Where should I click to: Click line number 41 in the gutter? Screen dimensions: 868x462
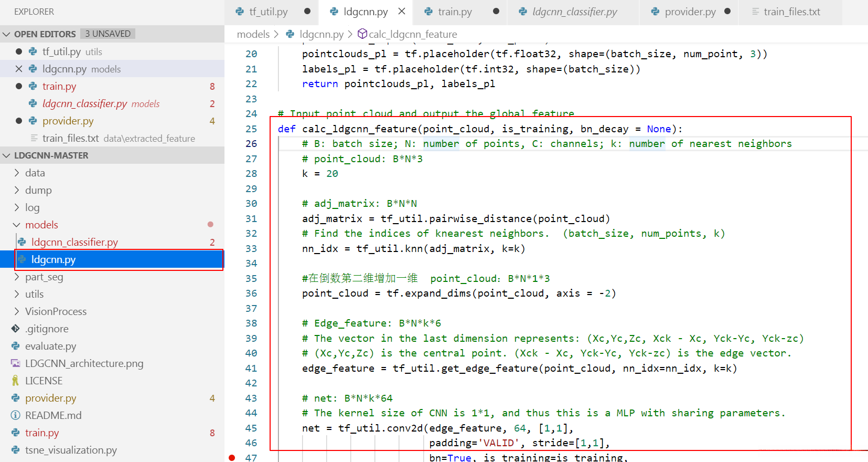(x=251, y=368)
